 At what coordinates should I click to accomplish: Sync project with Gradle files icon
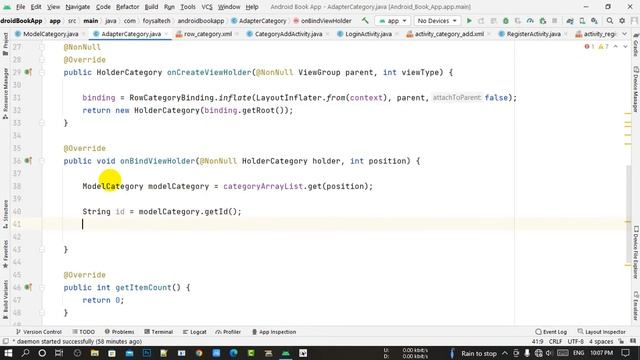570,20
